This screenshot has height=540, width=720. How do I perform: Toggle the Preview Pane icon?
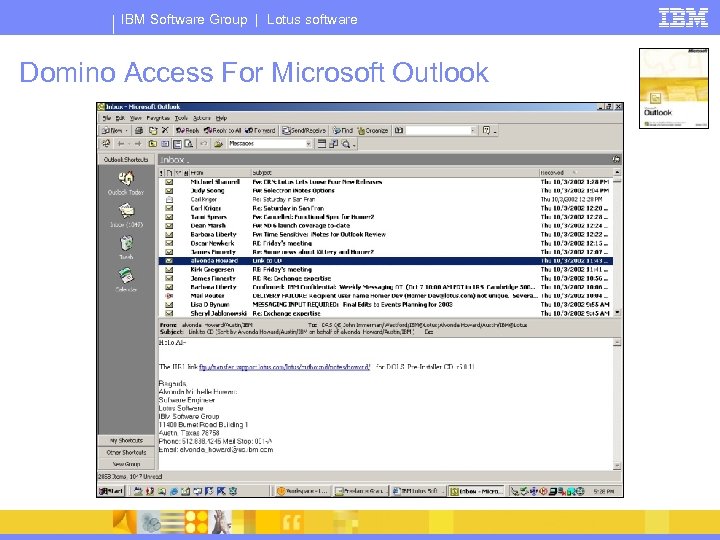pyautogui.click(x=177, y=144)
